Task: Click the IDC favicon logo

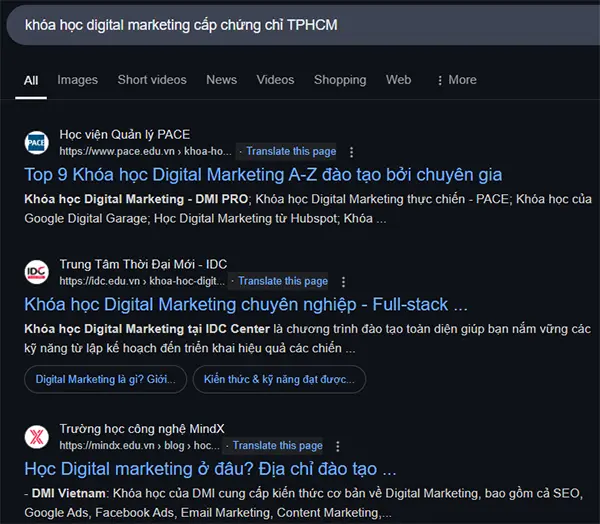Action: pos(37,272)
